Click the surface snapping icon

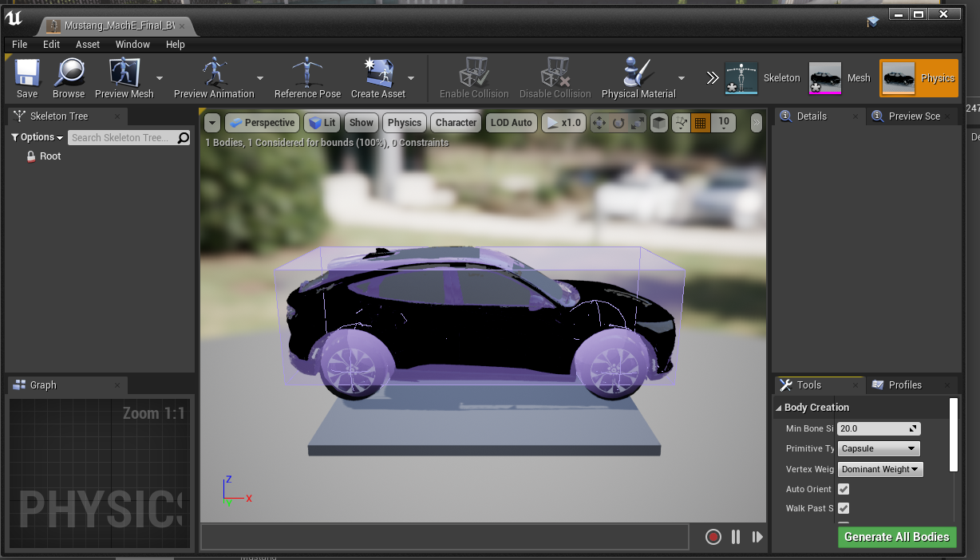coord(681,123)
